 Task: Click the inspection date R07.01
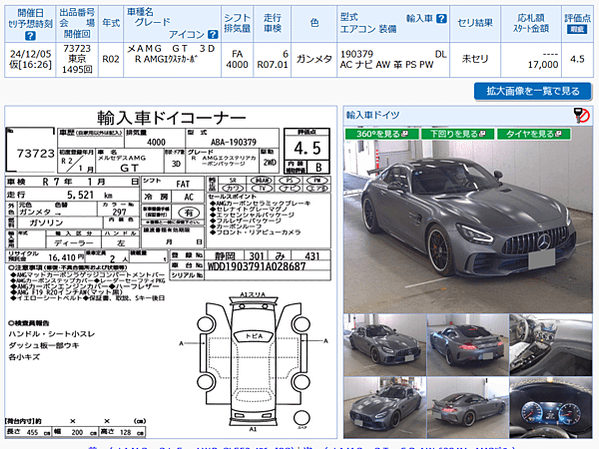point(272,65)
